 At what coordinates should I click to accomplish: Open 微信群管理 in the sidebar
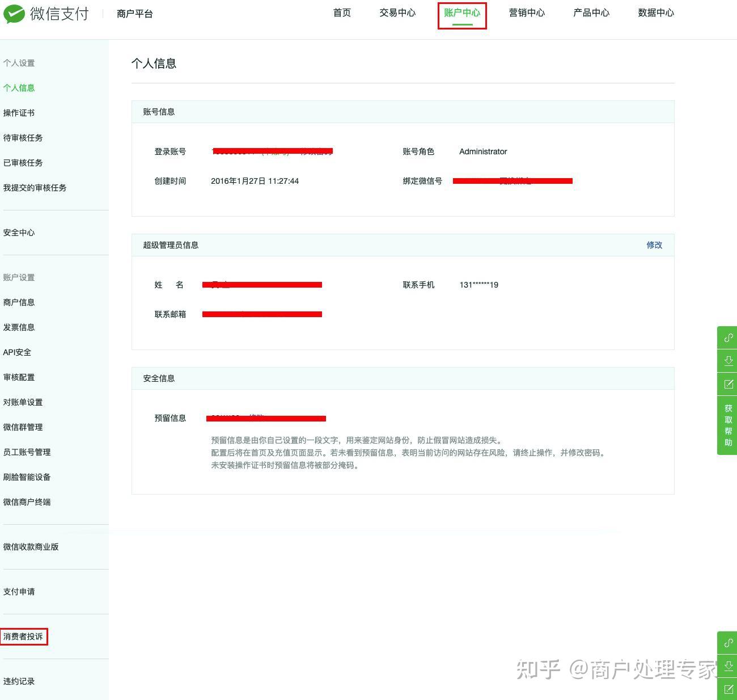point(23,427)
